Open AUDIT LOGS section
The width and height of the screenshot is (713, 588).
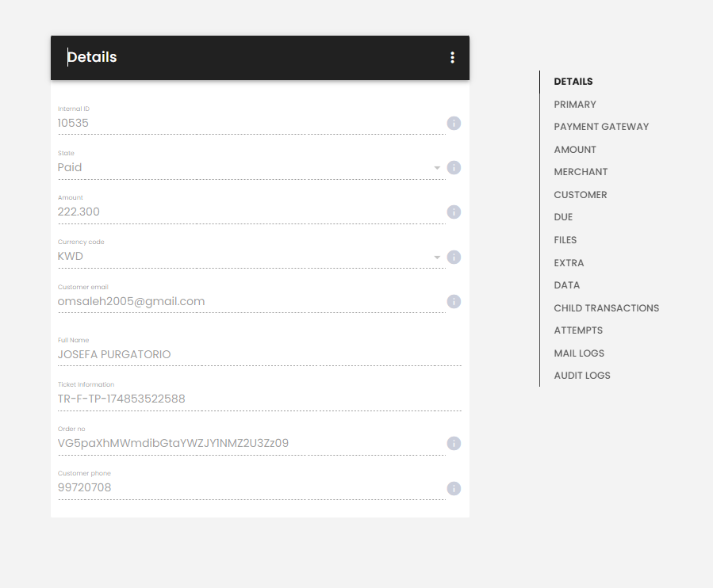click(x=582, y=376)
